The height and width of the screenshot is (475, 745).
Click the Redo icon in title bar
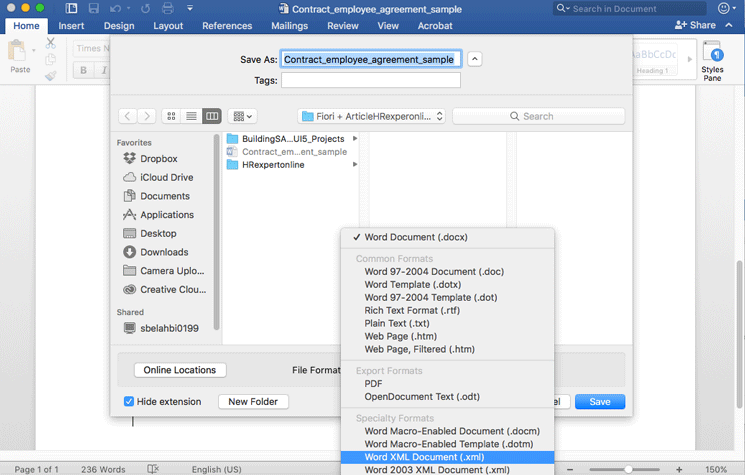145,8
